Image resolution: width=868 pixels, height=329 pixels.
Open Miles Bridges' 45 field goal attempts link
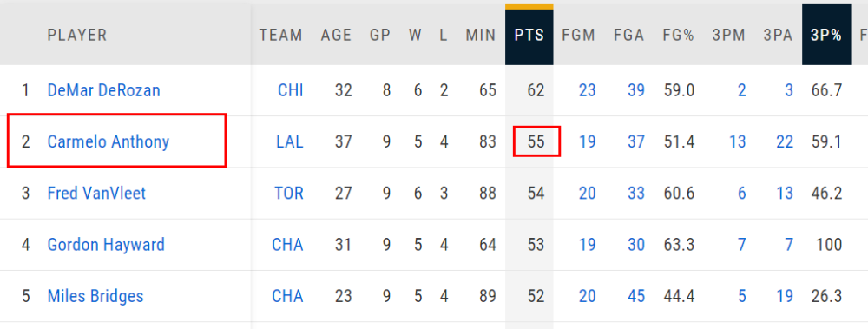636,296
